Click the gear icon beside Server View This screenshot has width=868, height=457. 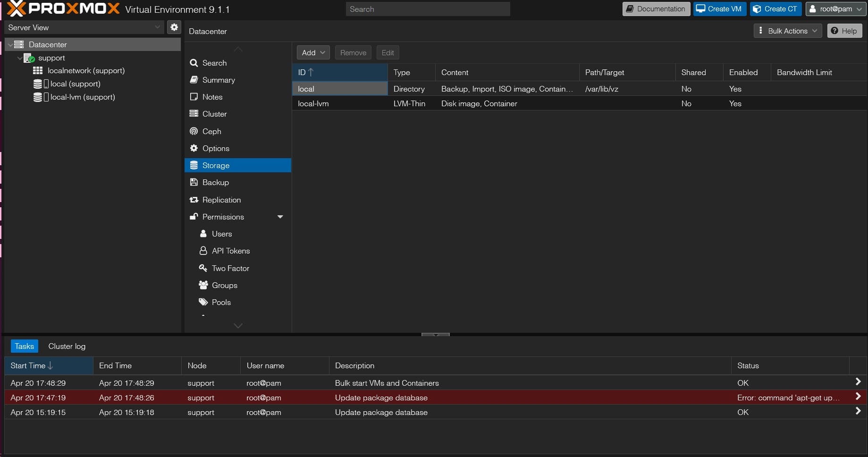coord(174,27)
